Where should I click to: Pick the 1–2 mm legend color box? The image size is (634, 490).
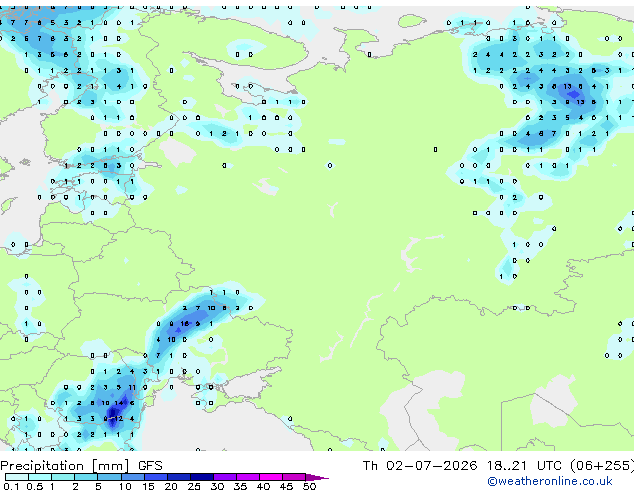tap(63, 477)
